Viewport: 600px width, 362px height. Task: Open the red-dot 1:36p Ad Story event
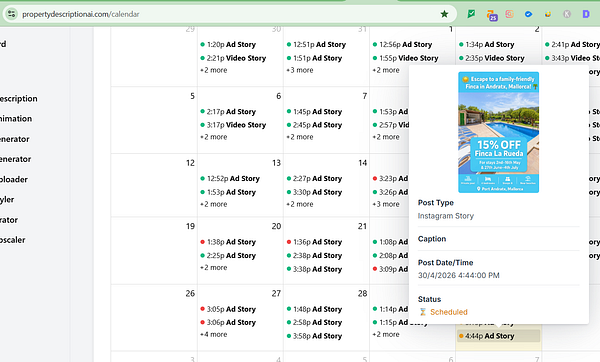pyautogui.click(x=314, y=242)
